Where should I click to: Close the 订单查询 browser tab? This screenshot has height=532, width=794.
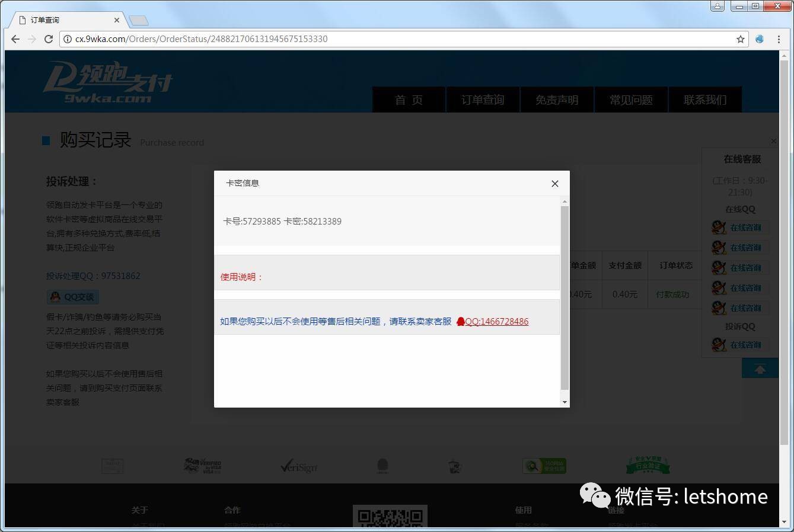coord(117,20)
